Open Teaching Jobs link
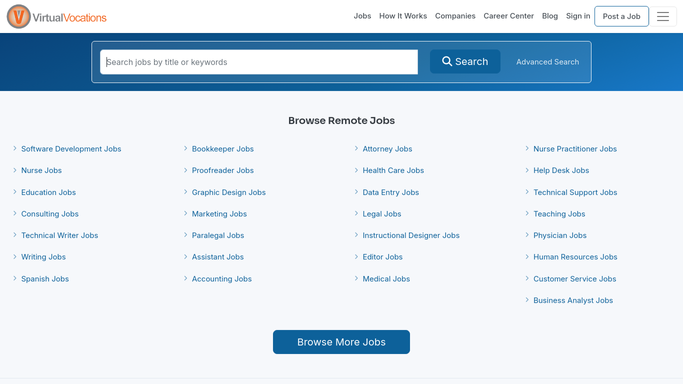683x384 pixels. (x=559, y=214)
